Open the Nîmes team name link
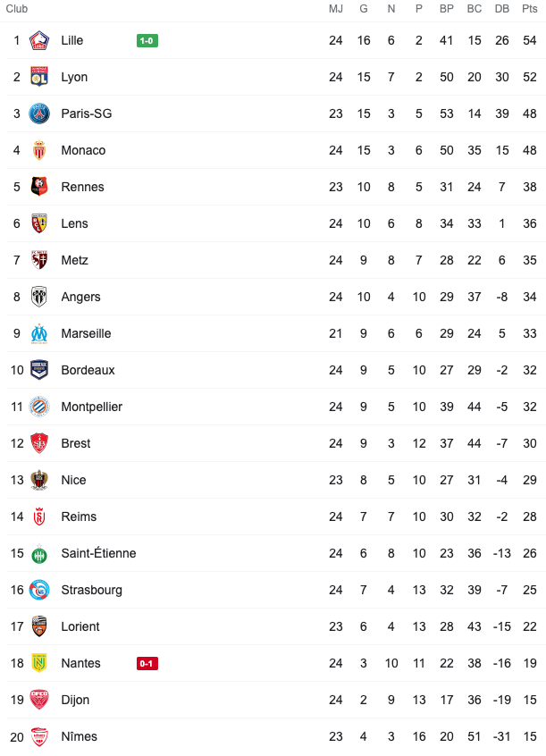This screenshot has width=546, height=756. (80, 736)
